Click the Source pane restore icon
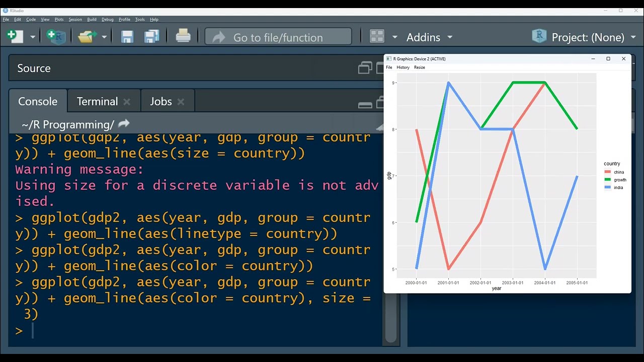The image size is (644, 362). [x=365, y=68]
